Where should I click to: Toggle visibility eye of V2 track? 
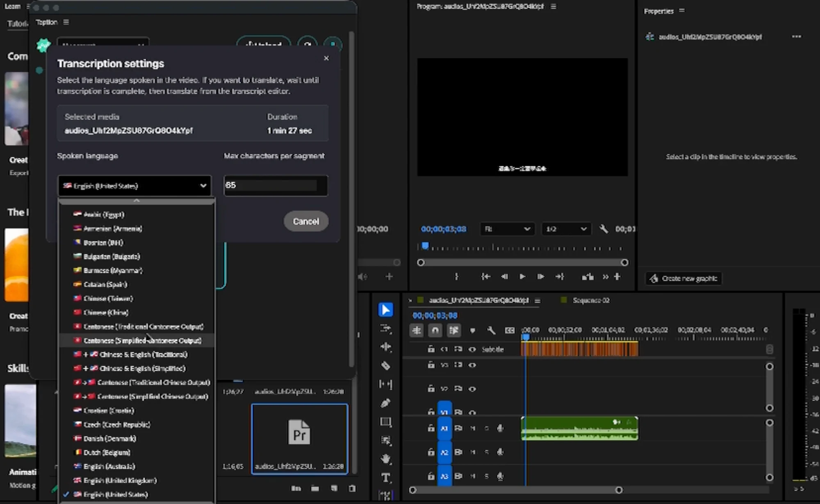click(472, 389)
